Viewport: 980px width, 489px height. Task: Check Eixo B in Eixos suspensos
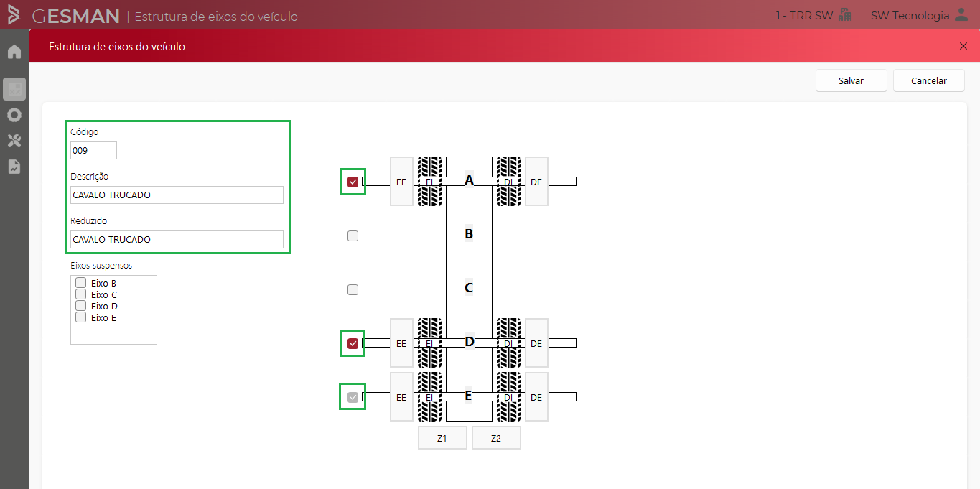click(x=81, y=283)
